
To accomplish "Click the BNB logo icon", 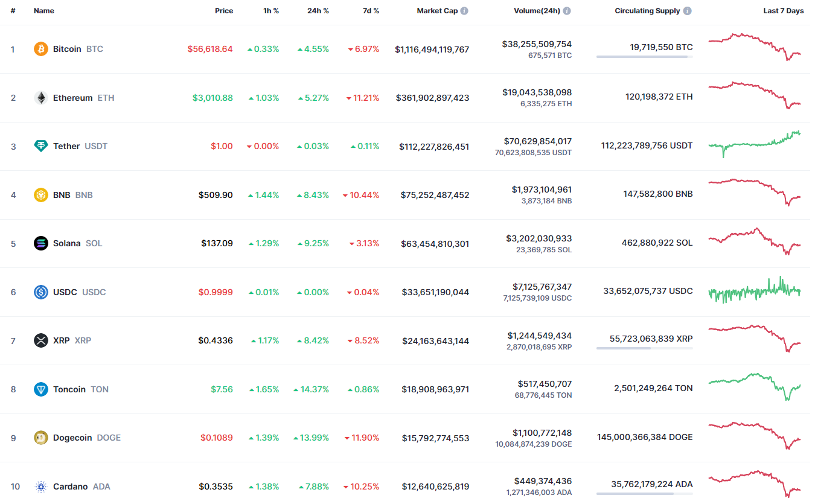I will [41, 195].
